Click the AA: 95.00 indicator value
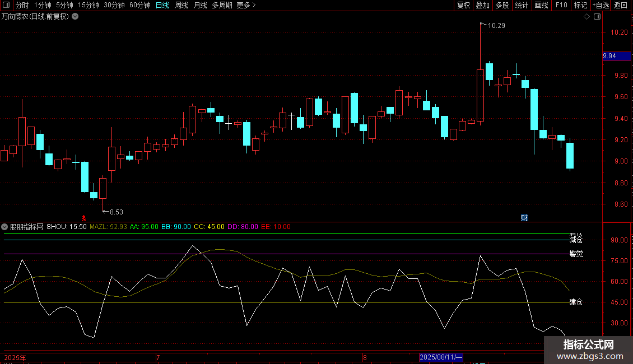Image resolution: width=633 pixels, height=364 pixels. point(144,227)
